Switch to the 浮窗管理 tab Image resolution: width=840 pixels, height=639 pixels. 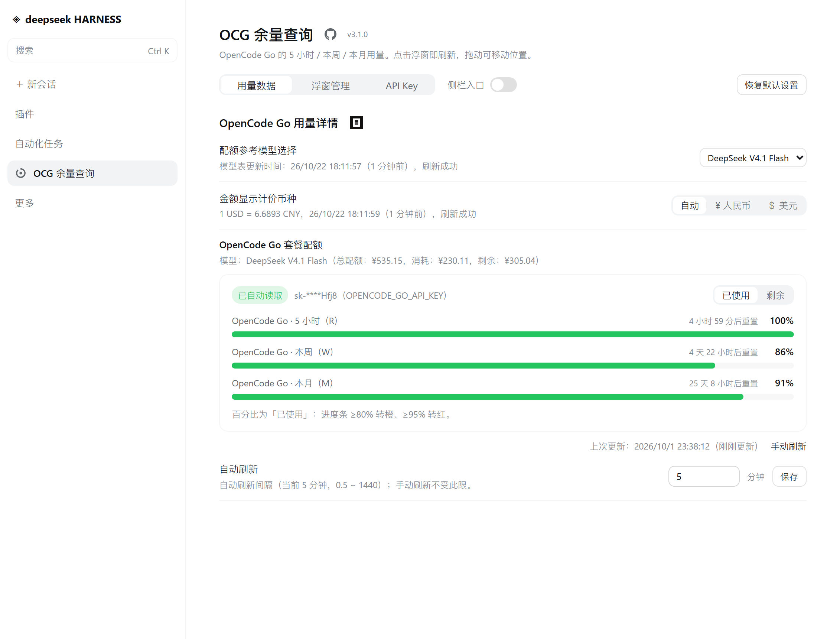coord(330,85)
